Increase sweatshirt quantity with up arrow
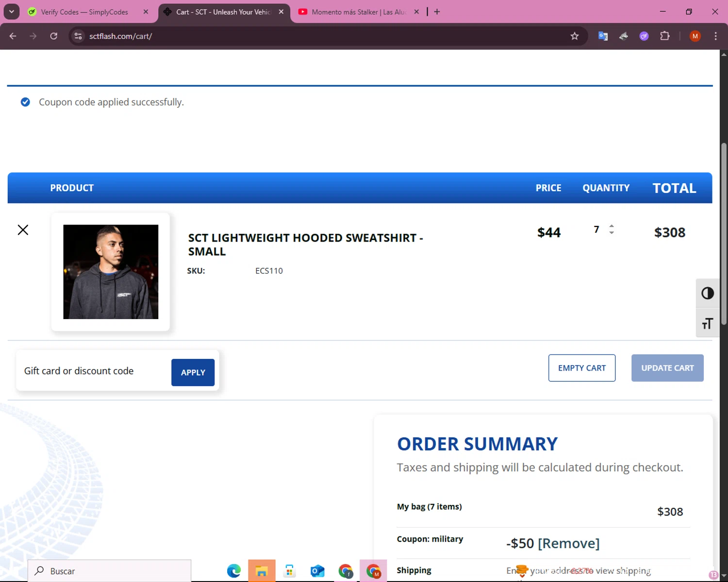728x582 pixels. point(612,226)
